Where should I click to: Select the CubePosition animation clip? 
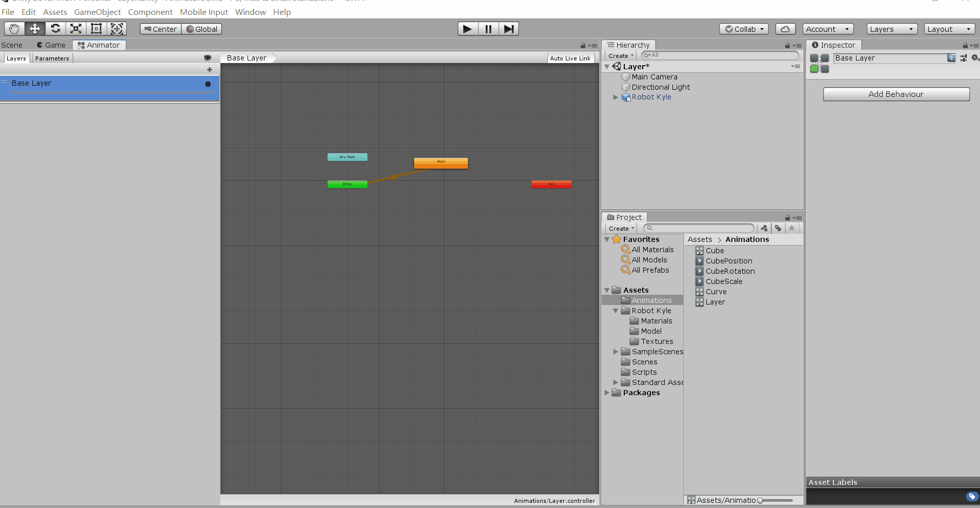pyautogui.click(x=724, y=261)
